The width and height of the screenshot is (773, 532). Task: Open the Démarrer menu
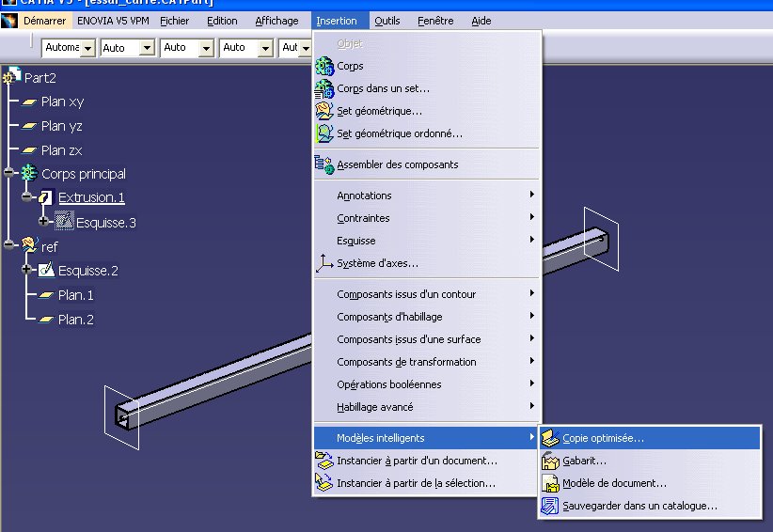44,21
